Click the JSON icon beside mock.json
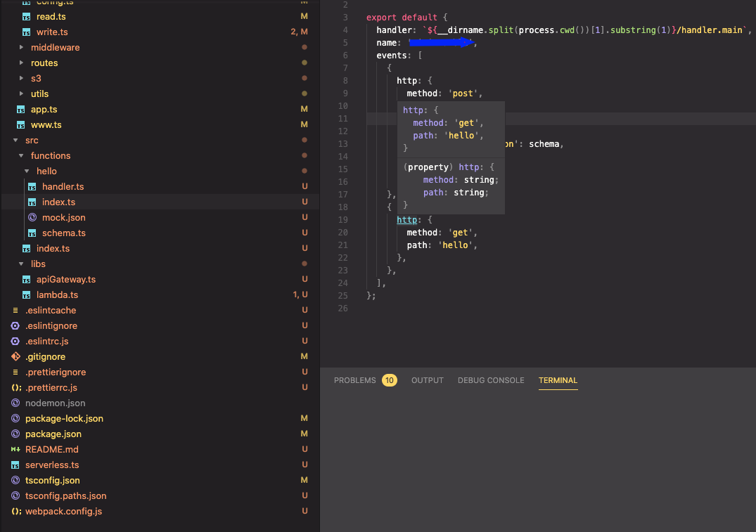Viewport: 756px width, 532px height. [32, 217]
